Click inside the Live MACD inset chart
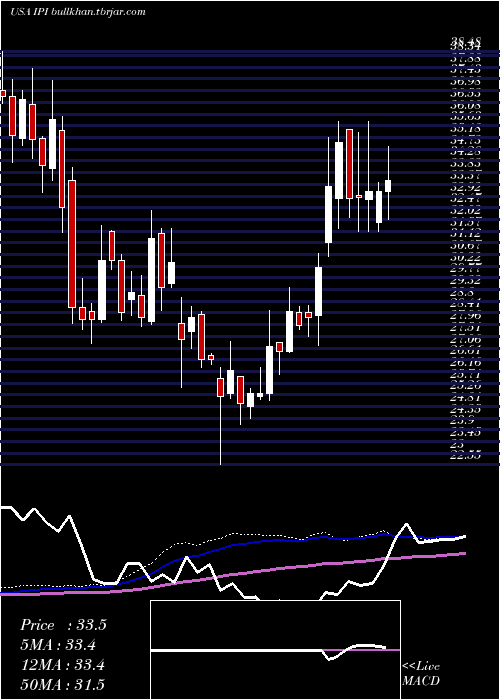 pos(275,650)
